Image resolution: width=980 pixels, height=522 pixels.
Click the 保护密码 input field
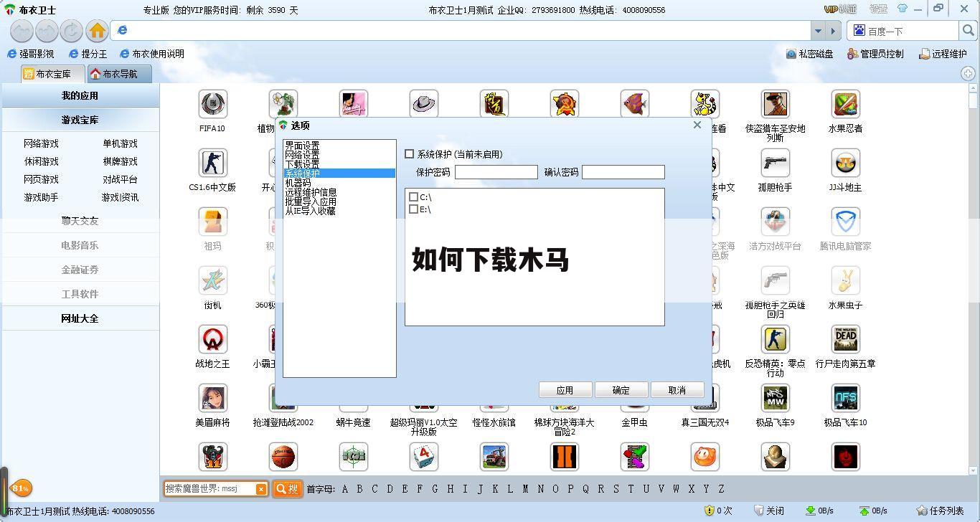[x=496, y=172]
